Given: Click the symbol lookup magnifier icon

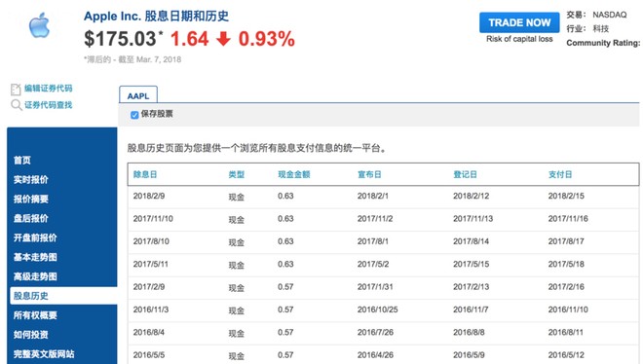Looking at the screenshot, I should [x=16, y=105].
